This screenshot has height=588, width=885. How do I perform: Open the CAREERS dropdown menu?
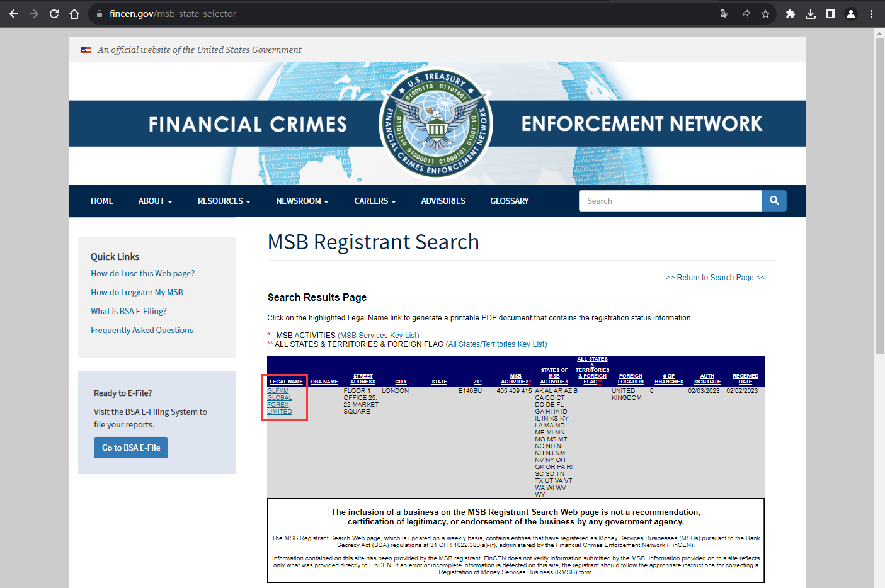pyautogui.click(x=375, y=201)
